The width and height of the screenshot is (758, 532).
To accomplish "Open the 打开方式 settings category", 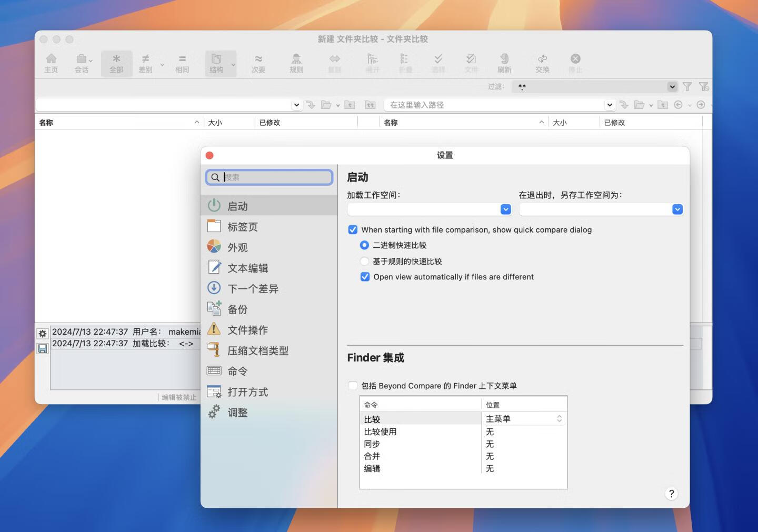I will 269,392.
